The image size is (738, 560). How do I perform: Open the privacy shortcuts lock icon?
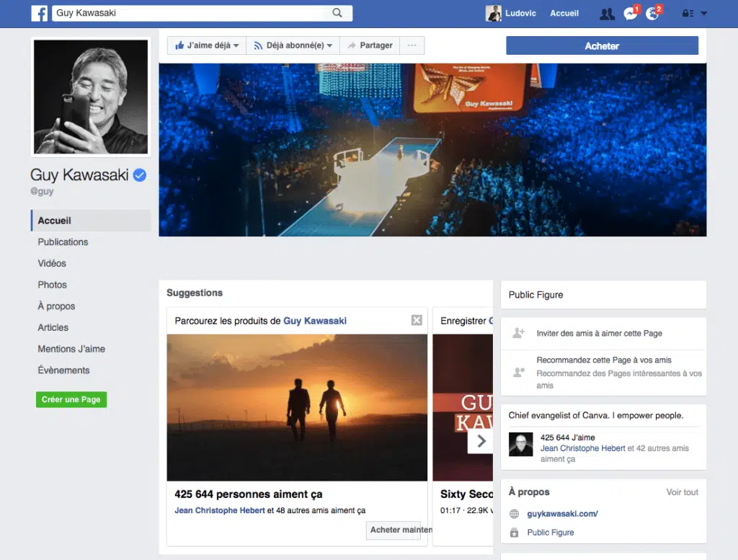688,14
